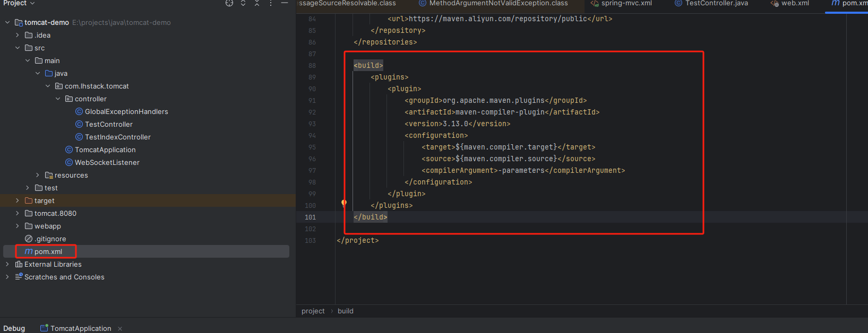
Task: Click the Expand All icon in Project panel
Action: 243,3
